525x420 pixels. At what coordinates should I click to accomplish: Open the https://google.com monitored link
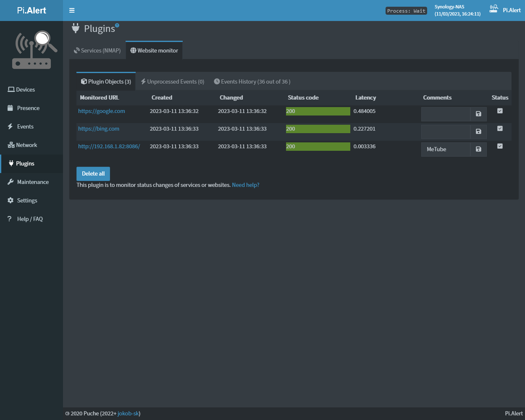click(x=102, y=111)
